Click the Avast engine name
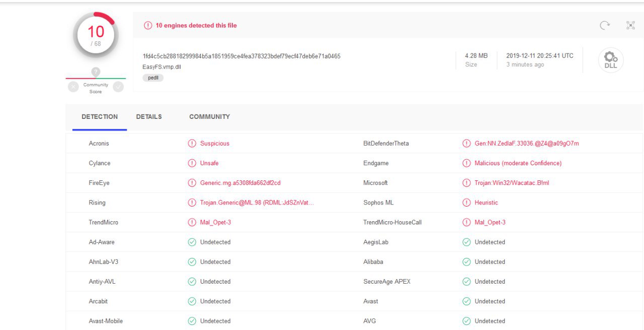Image resolution: width=644 pixels, height=330 pixels. [371, 301]
